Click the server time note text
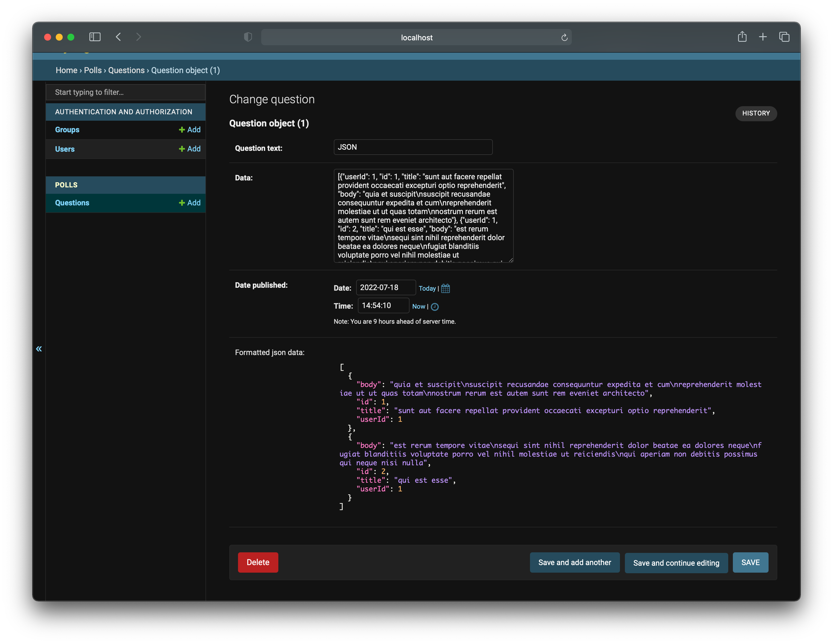Image resolution: width=833 pixels, height=644 pixels. [x=394, y=321]
